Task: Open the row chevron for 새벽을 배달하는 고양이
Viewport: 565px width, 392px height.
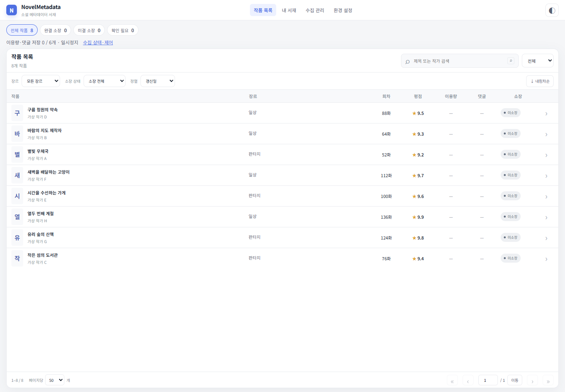Action: coord(546,176)
